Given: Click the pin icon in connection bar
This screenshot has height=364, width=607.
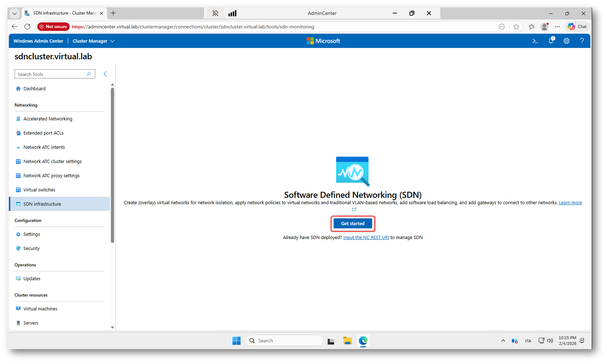Looking at the screenshot, I should pyautogui.click(x=215, y=13).
